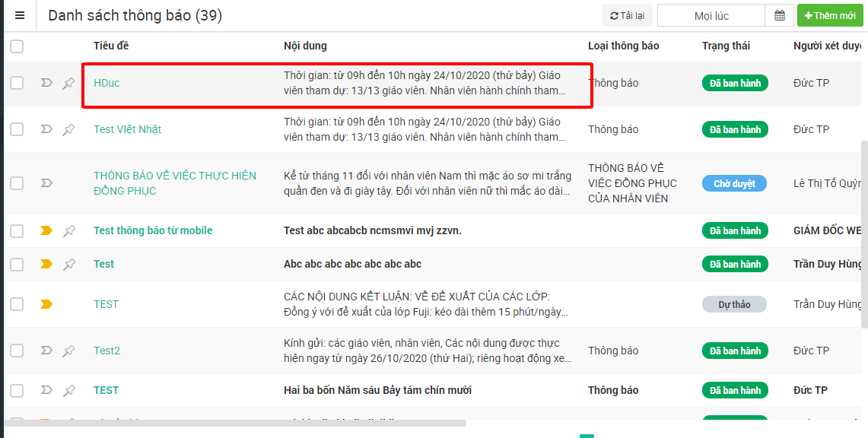Open the Mọi lúc date filter
The width and height of the screenshot is (868, 438).
click(x=711, y=16)
